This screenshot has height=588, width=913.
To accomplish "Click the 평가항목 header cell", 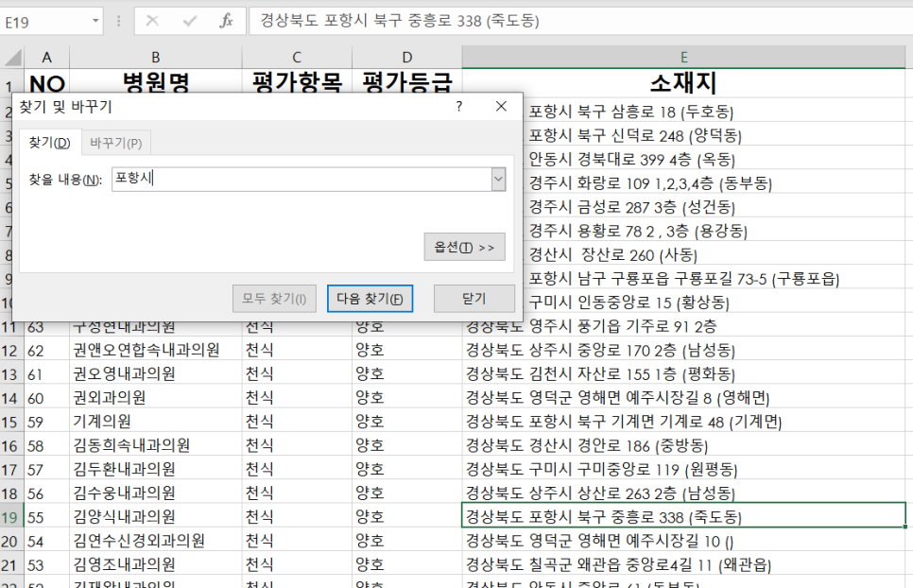I will (297, 83).
